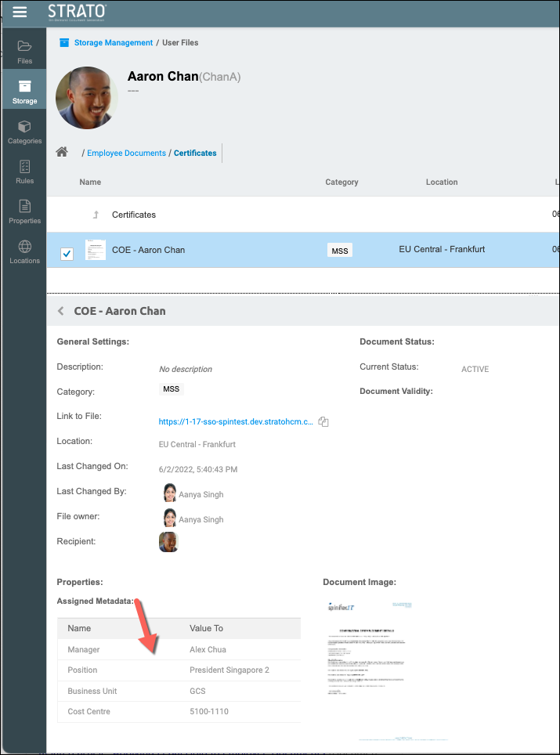Click the home folder icon

[62, 152]
